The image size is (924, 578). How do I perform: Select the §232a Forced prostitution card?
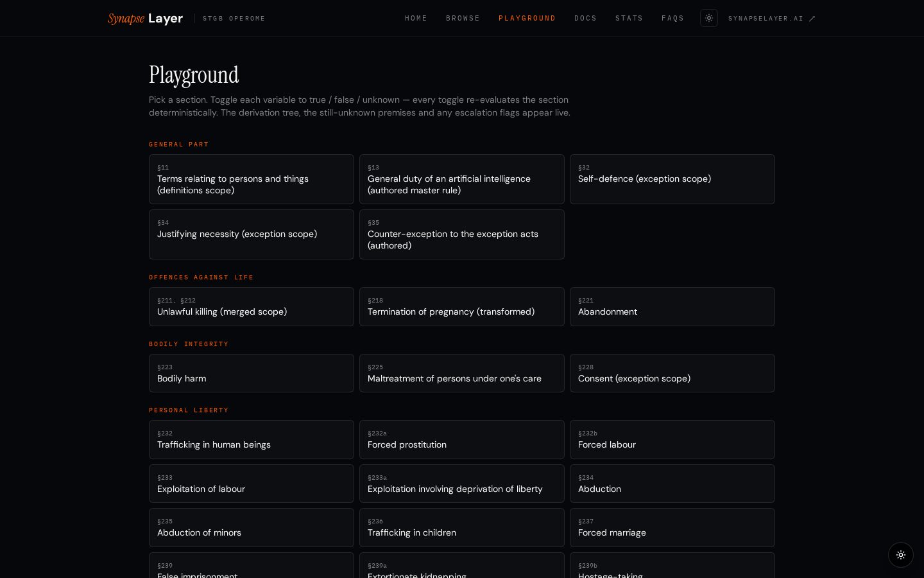coord(462,440)
